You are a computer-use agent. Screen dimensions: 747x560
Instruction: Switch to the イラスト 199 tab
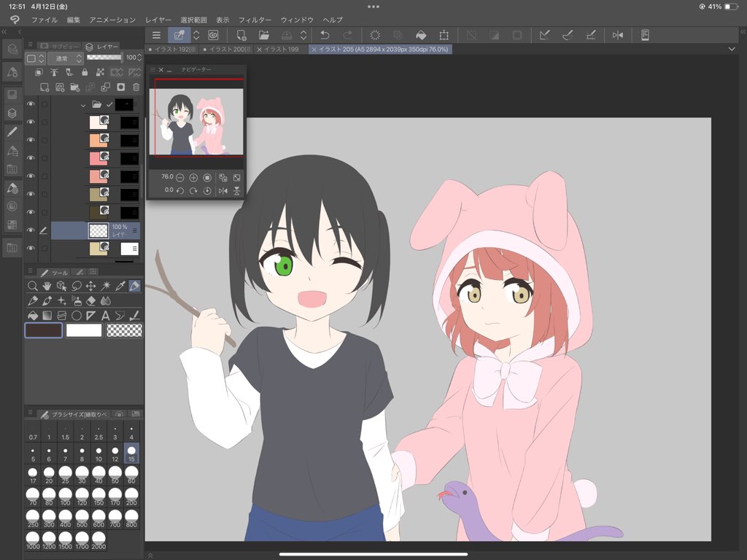tap(279, 49)
